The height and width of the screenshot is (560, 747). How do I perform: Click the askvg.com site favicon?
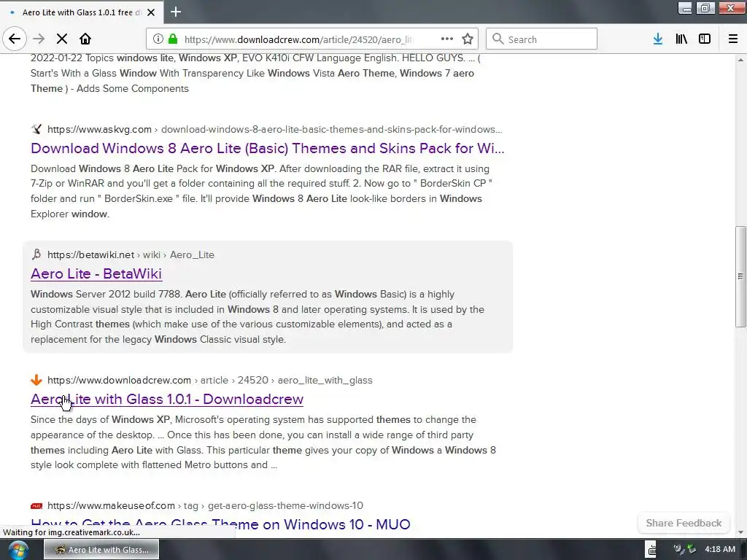coord(36,129)
